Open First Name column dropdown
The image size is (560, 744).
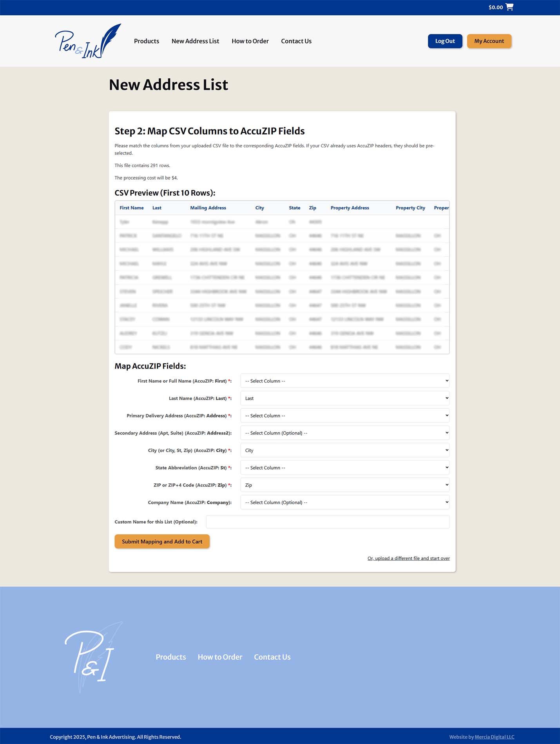pos(345,381)
